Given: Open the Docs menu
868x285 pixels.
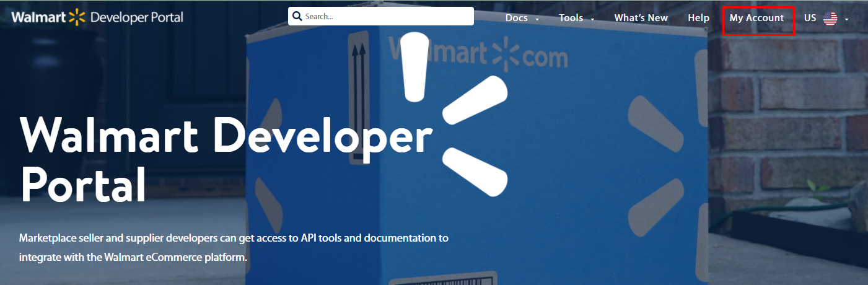Looking at the screenshot, I should pos(516,18).
